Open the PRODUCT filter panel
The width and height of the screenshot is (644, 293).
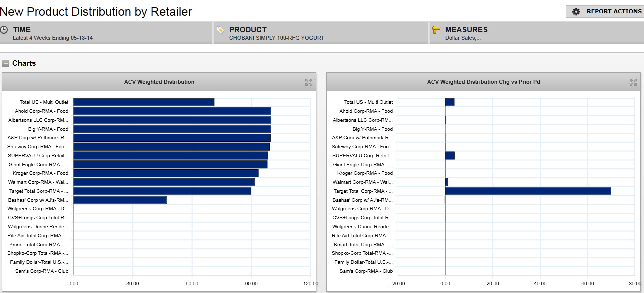pyautogui.click(x=321, y=33)
